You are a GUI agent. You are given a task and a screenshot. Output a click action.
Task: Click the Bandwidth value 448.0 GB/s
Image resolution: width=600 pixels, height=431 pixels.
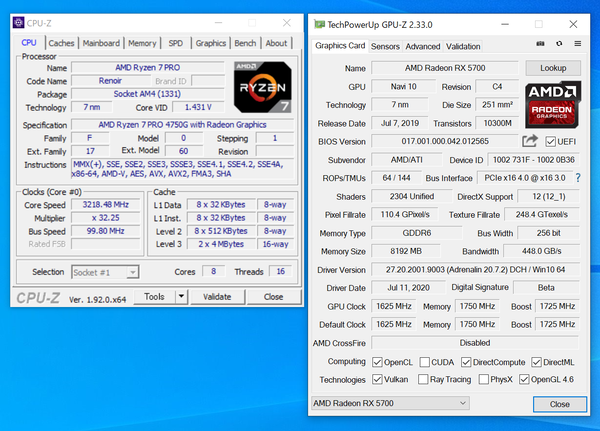tap(541, 251)
